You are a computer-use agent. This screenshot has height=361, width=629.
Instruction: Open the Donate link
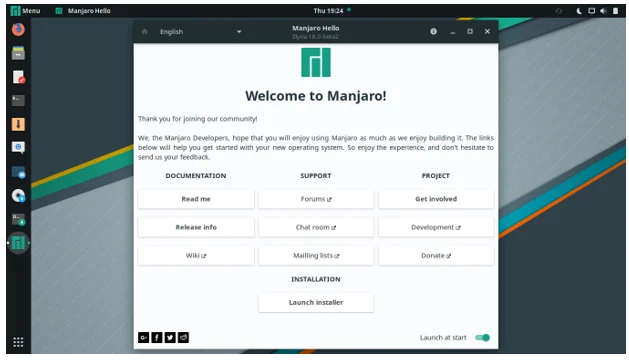pos(436,256)
